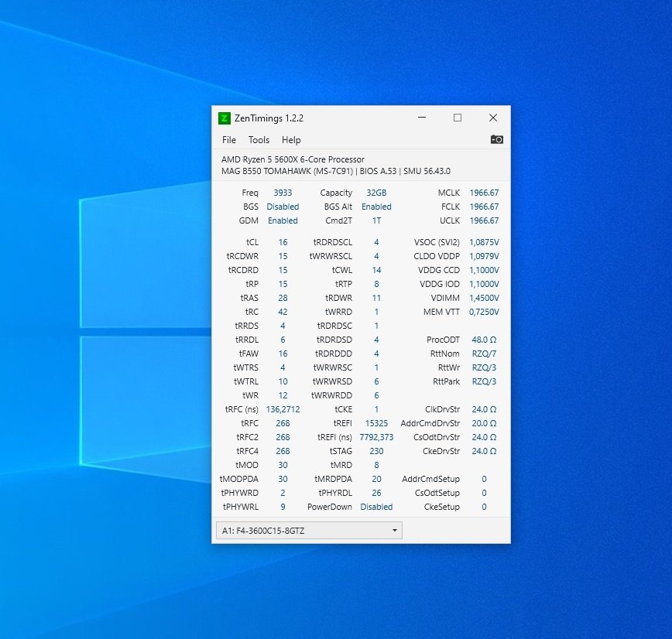This screenshot has width=672, height=639.
Task: Click the BGS Disabled value
Action: (283, 207)
